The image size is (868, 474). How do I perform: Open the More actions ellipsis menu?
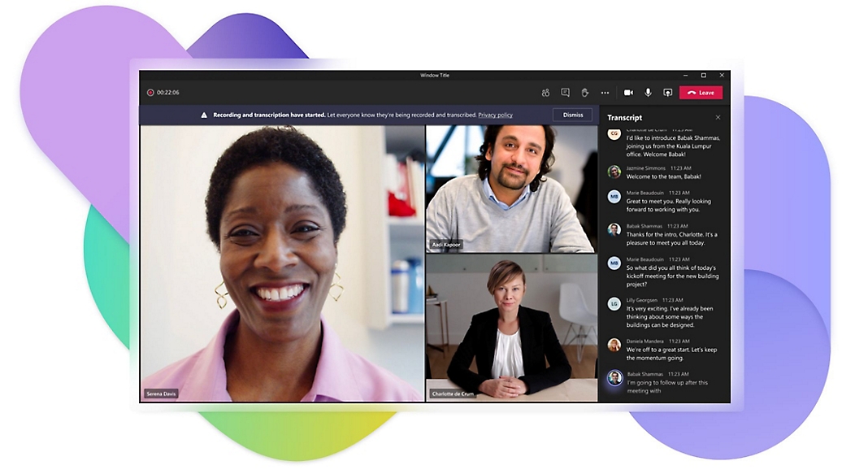[x=605, y=93]
